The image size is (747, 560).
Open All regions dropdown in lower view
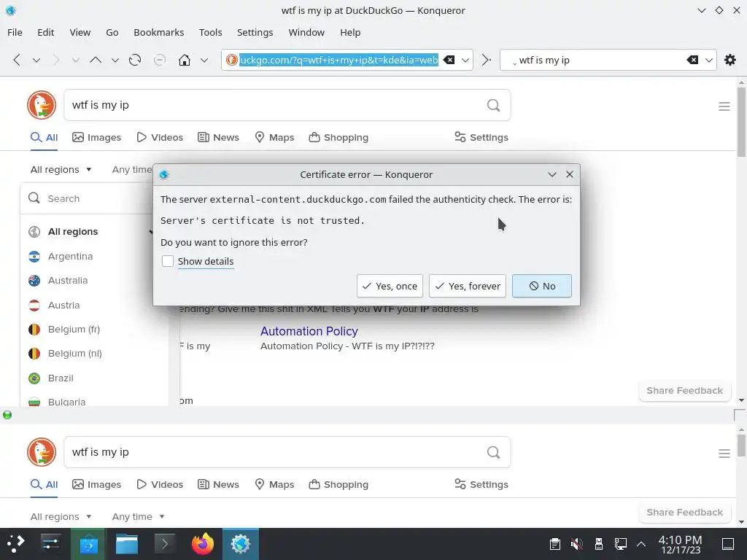61,517
